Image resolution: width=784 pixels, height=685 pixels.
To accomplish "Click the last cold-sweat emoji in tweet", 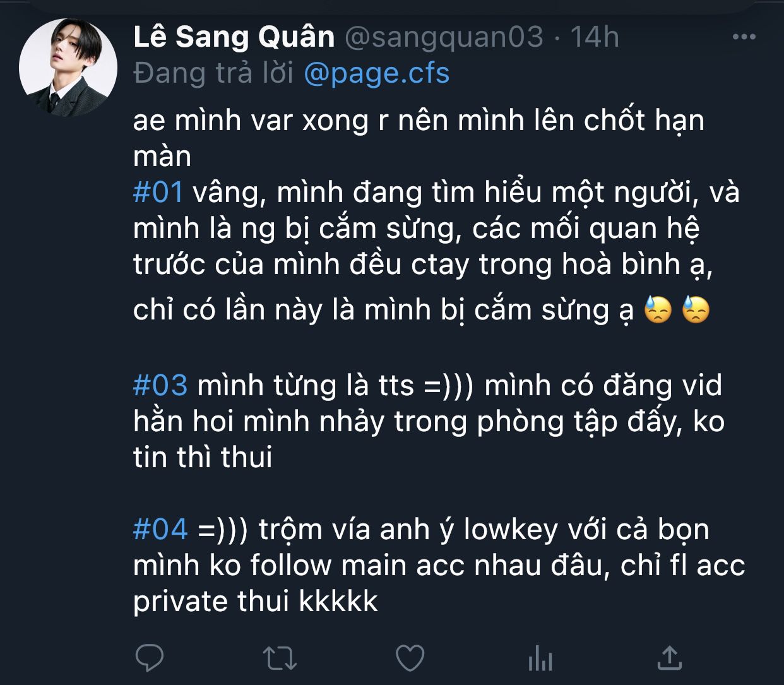I will (x=696, y=311).
